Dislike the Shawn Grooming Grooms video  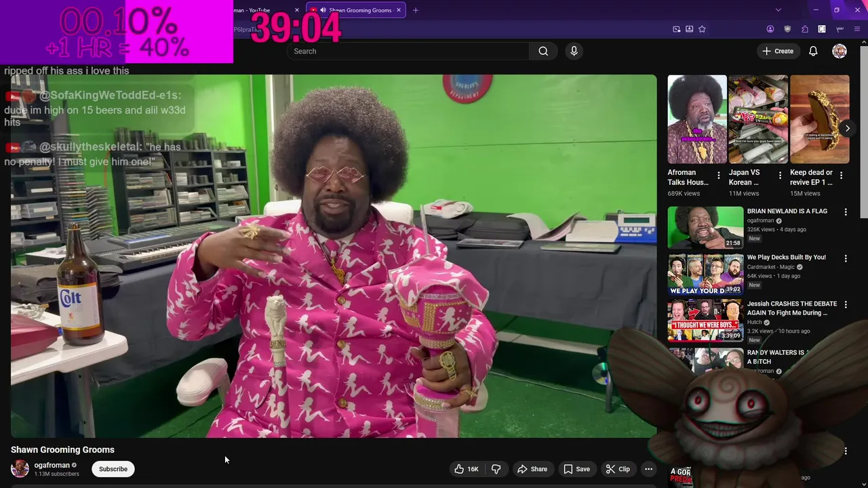tap(496, 469)
